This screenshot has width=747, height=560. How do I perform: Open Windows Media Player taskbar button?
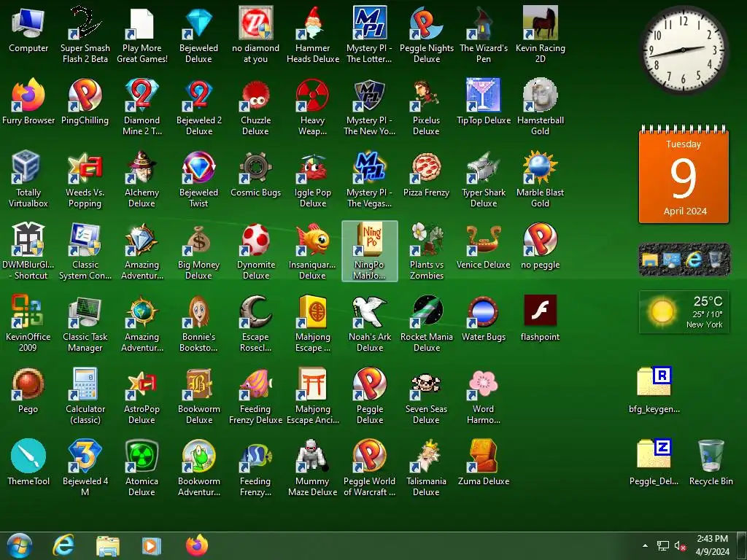point(151,545)
